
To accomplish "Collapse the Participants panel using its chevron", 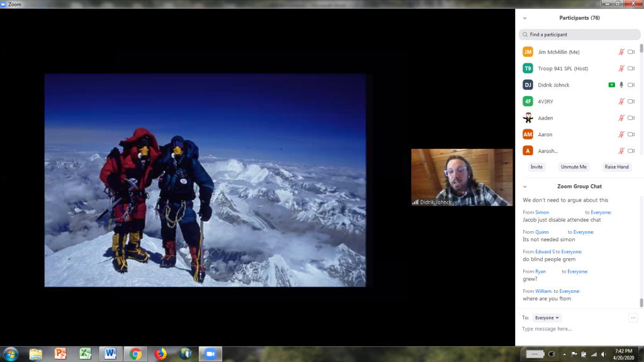I will [x=525, y=18].
